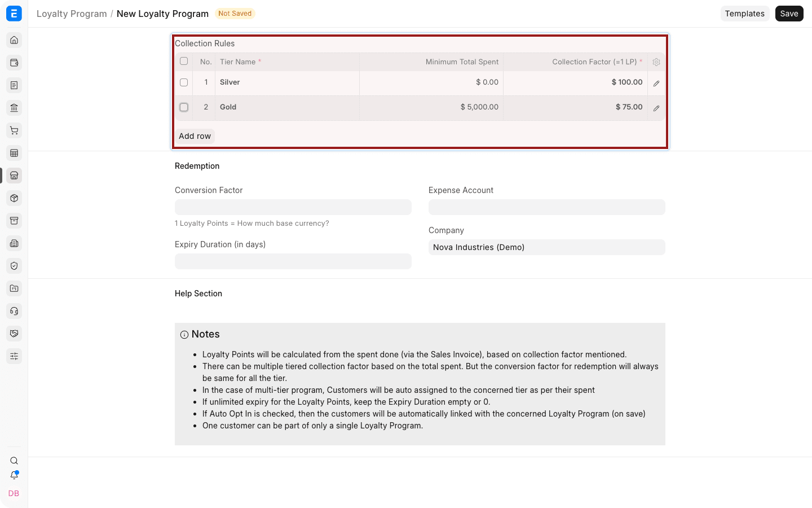Open the archive box sidebar icon
The height and width of the screenshot is (508, 812).
pyautogui.click(x=14, y=221)
